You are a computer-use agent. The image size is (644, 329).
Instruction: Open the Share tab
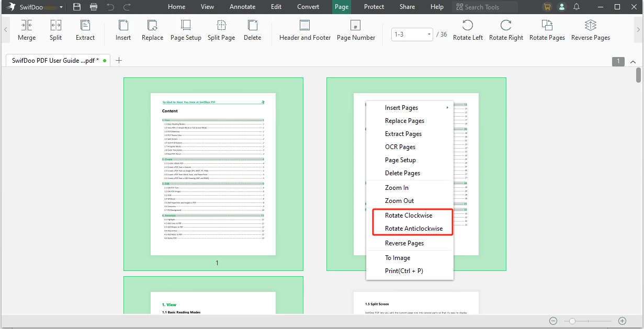(x=408, y=7)
